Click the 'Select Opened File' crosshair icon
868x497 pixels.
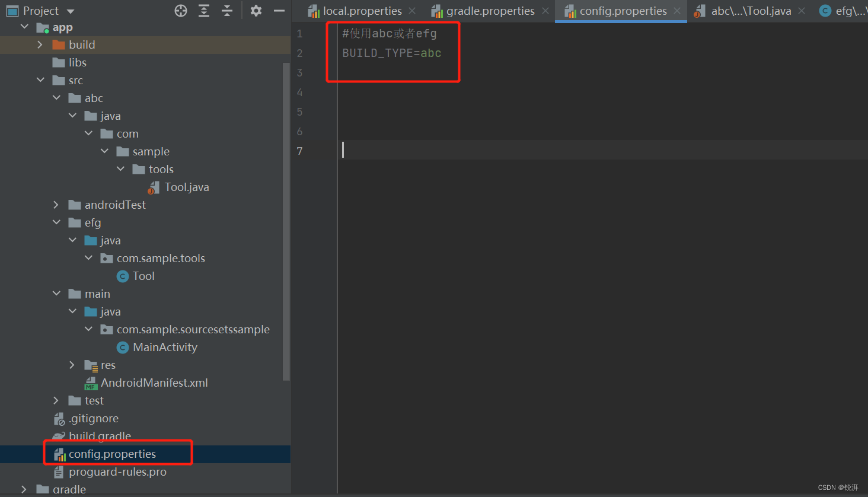click(180, 10)
